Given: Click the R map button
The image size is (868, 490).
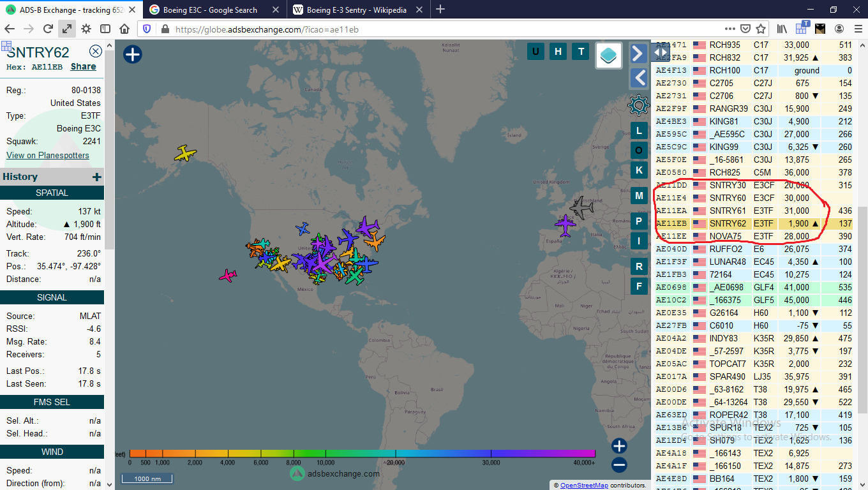Looking at the screenshot, I should pyautogui.click(x=639, y=266).
